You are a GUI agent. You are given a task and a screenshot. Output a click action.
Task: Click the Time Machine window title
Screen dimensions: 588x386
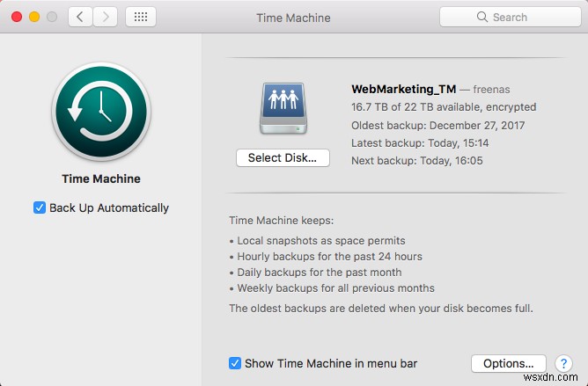click(x=294, y=18)
